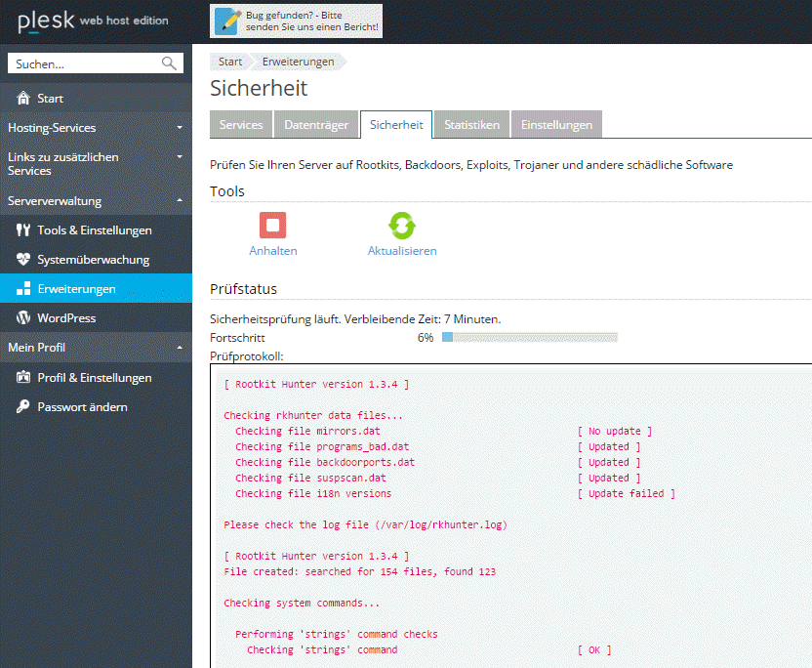This screenshot has width=812, height=668.
Task: Collapse Links zu zusätzlichen Services section
Action: tap(180, 156)
